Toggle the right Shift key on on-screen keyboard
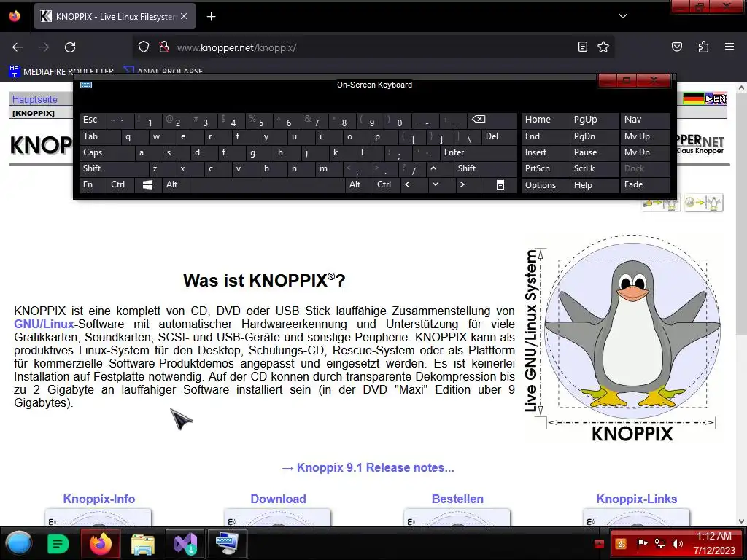 pyautogui.click(x=485, y=168)
